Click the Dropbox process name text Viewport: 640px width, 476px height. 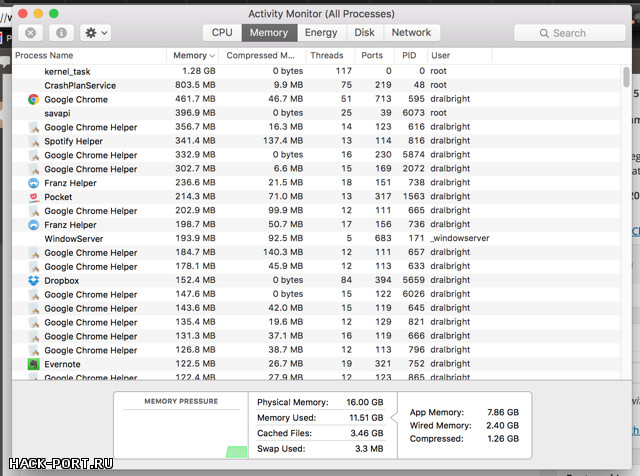(x=62, y=280)
